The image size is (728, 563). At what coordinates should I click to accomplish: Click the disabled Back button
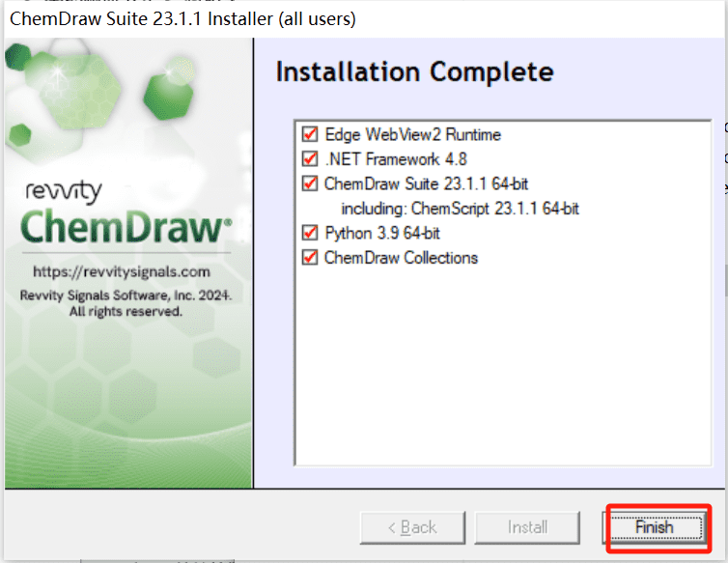point(412,527)
